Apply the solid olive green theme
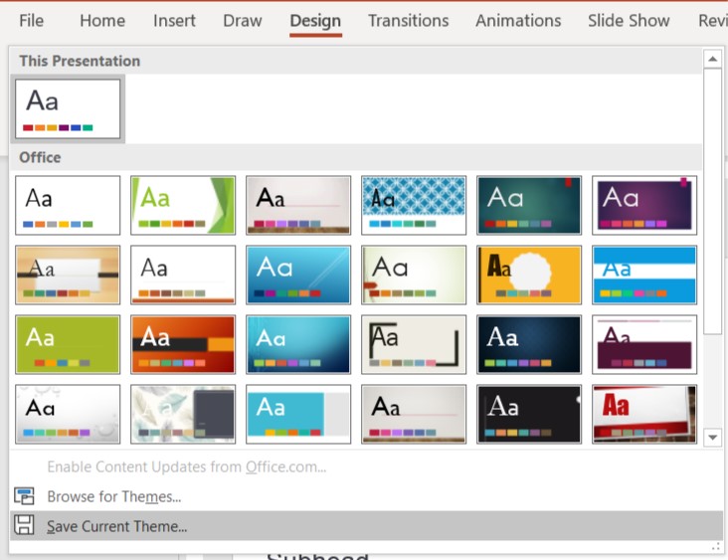 coord(68,344)
